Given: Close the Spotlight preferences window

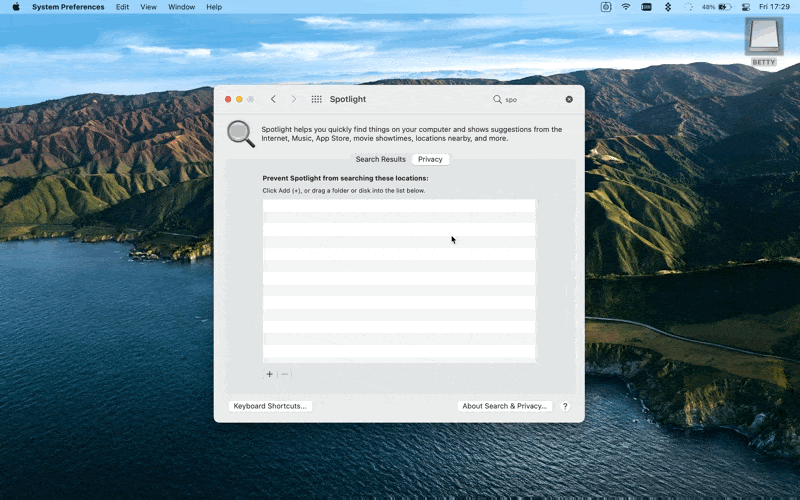Looking at the screenshot, I should click(x=228, y=99).
